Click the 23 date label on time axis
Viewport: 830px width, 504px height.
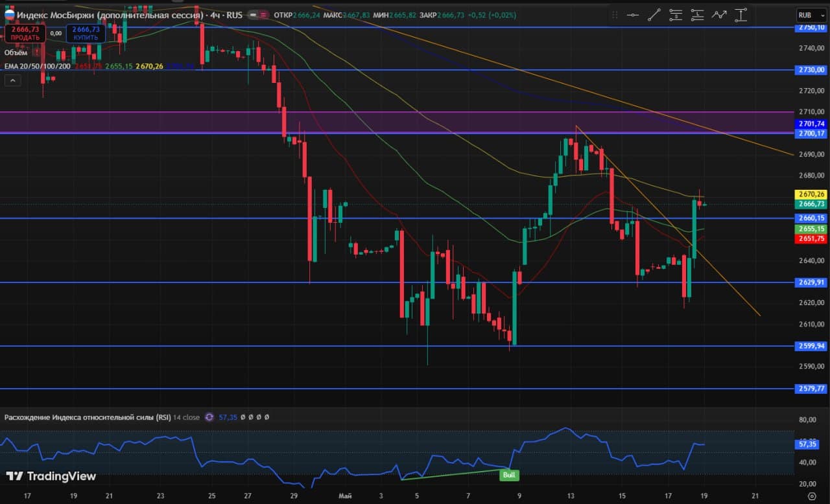coord(160,496)
